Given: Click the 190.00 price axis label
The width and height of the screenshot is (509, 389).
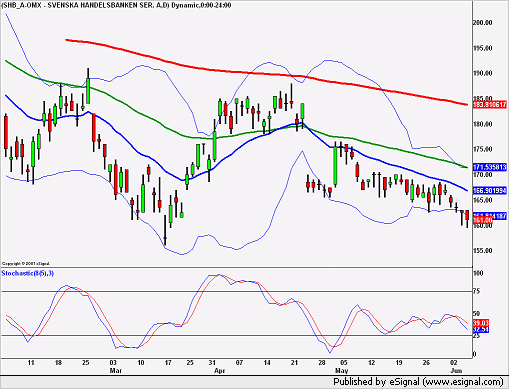Looking at the screenshot, I should click(482, 73).
